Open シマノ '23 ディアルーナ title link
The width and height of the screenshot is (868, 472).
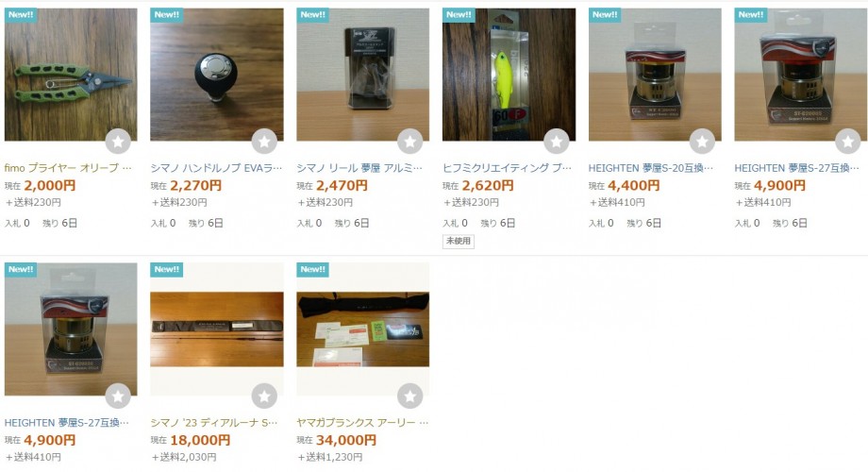[214, 422]
